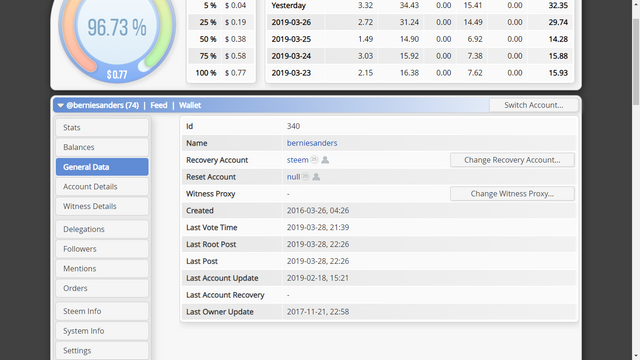Select the 50 % vote weight row

click(x=221, y=39)
